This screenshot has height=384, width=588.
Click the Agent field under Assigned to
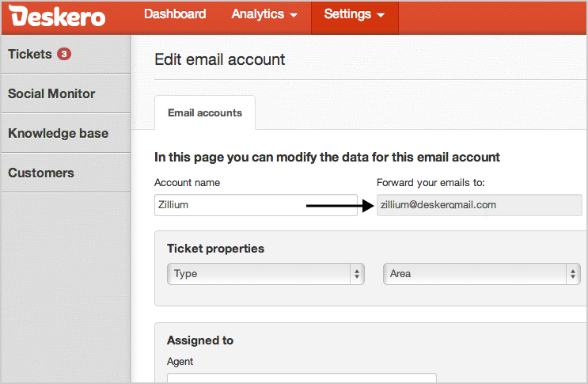point(302,378)
